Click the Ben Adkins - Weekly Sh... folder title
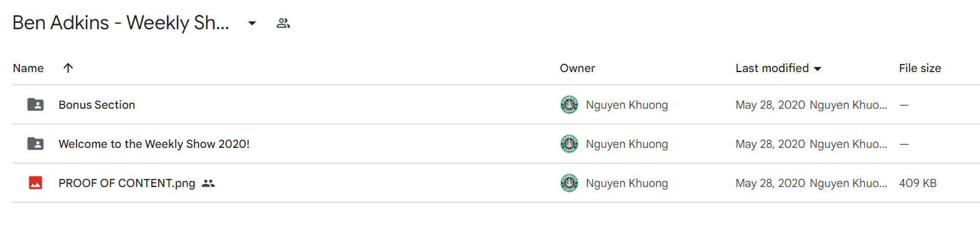 pyautogui.click(x=121, y=23)
